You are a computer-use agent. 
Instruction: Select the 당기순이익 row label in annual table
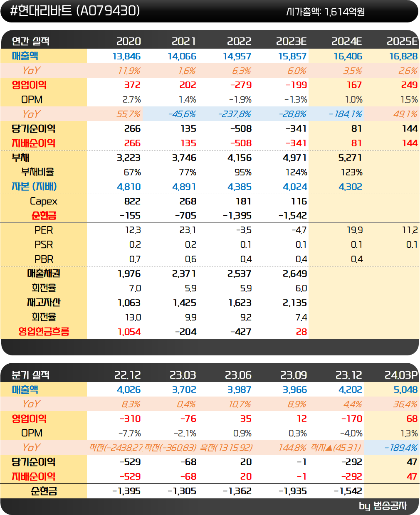pos(34,128)
